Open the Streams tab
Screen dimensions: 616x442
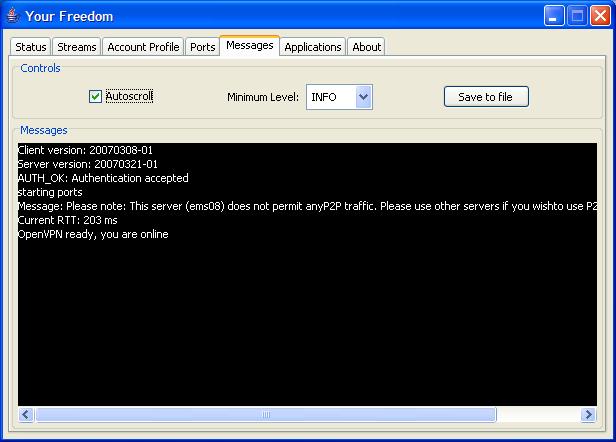(x=77, y=47)
